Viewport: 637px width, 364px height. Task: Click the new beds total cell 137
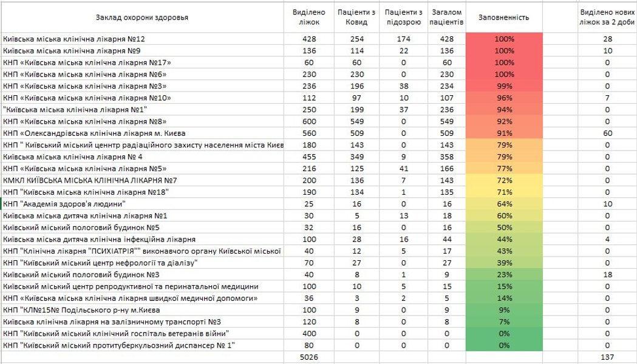coord(606,357)
